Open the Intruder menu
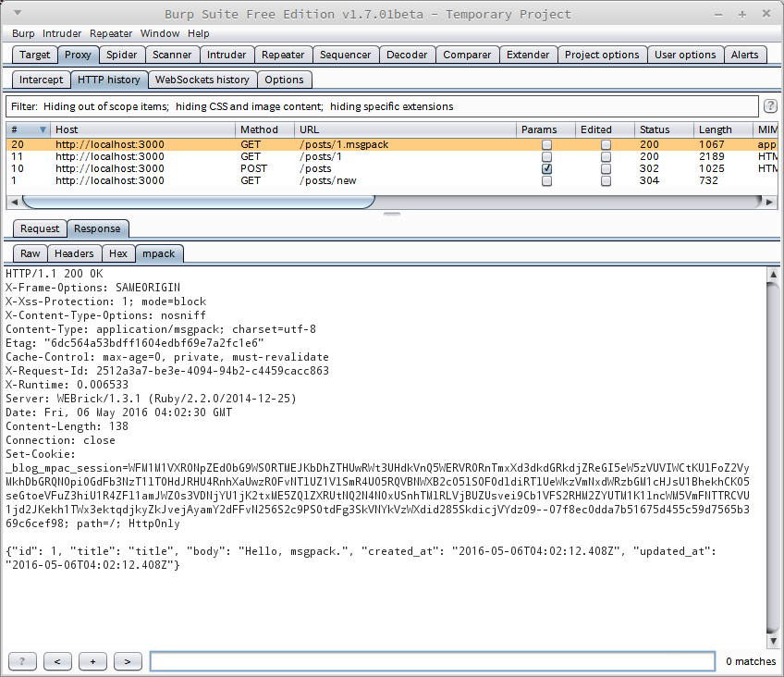The height and width of the screenshot is (677, 784). point(62,33)
